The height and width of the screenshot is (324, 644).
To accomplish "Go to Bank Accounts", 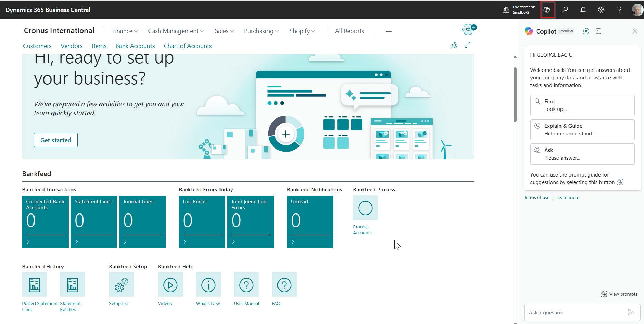I will tap(135, 46).
